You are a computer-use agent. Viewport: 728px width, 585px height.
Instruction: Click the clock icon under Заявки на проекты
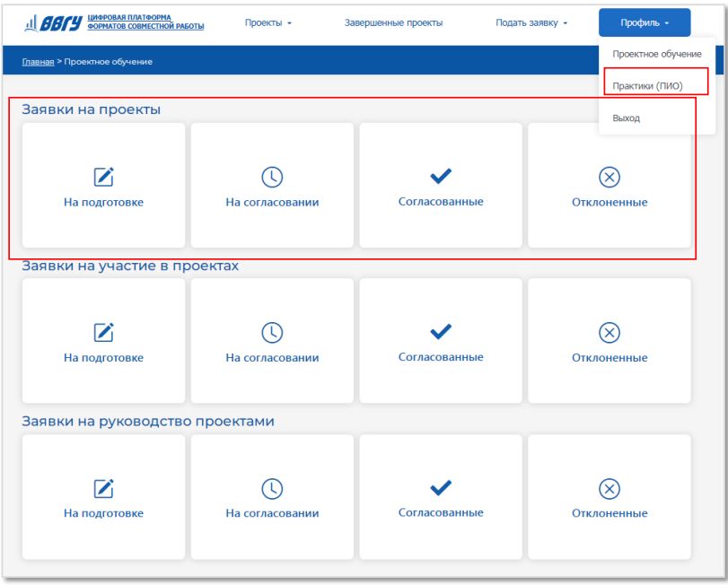272,177
